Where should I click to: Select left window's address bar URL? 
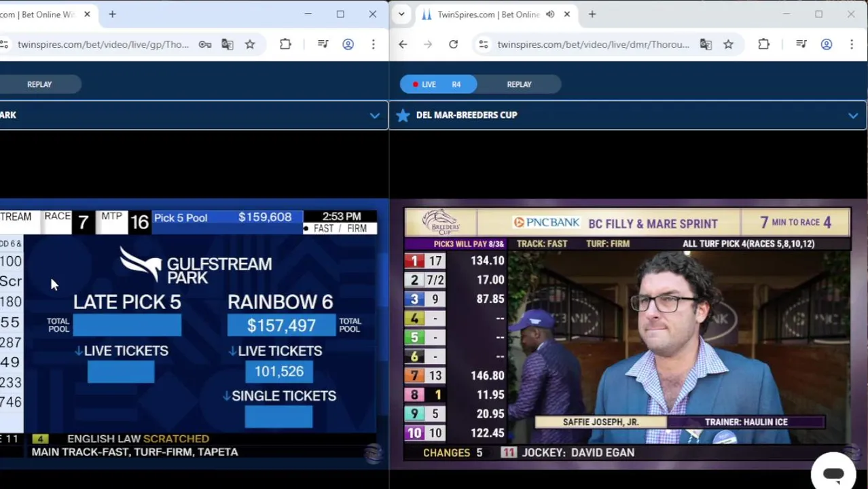[103, 44]
